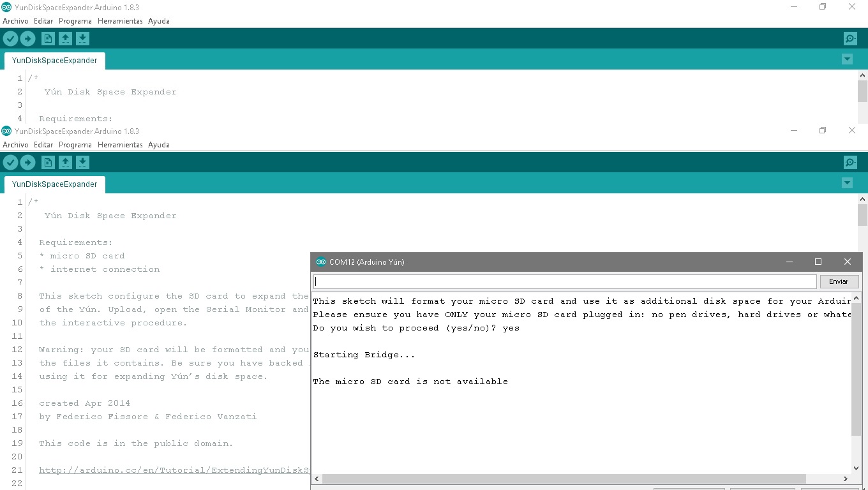Click down arrow of serial monitor scrollbar
The height and width of the screenshot is (490, 868).
click(x=857, y=469)
